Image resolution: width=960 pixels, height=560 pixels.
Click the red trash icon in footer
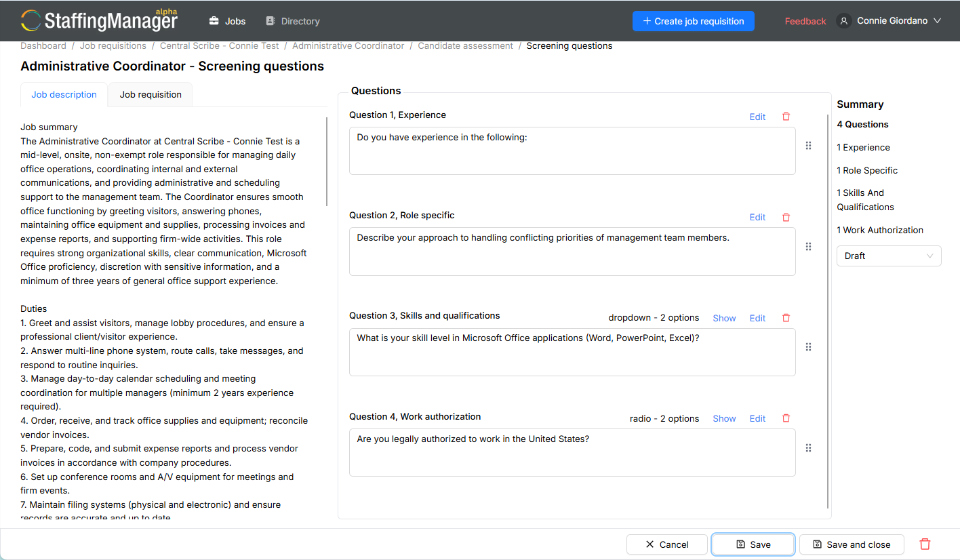(x=925, y=544)
